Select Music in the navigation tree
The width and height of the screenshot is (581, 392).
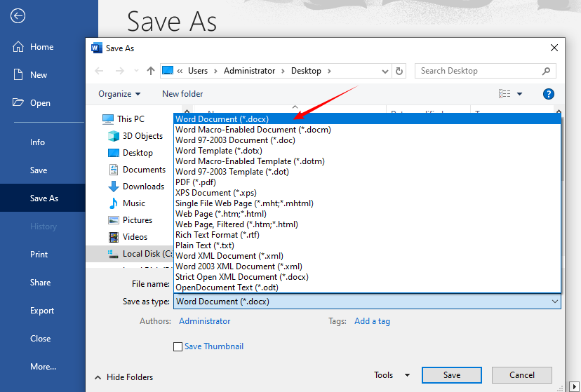[x=126, y=203]
